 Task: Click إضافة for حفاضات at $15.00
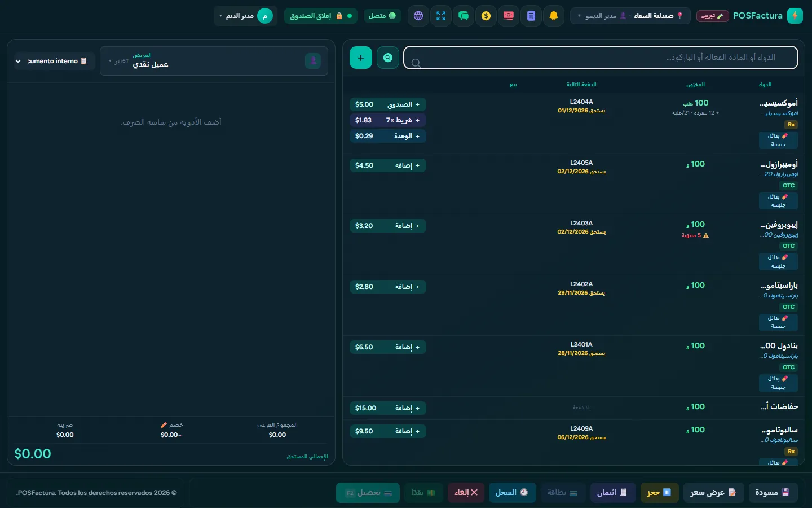point(388,408)
